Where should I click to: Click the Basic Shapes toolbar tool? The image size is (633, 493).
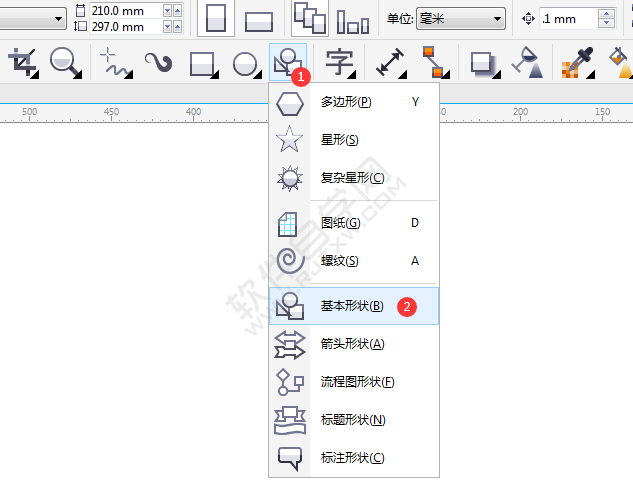[288, 62]
